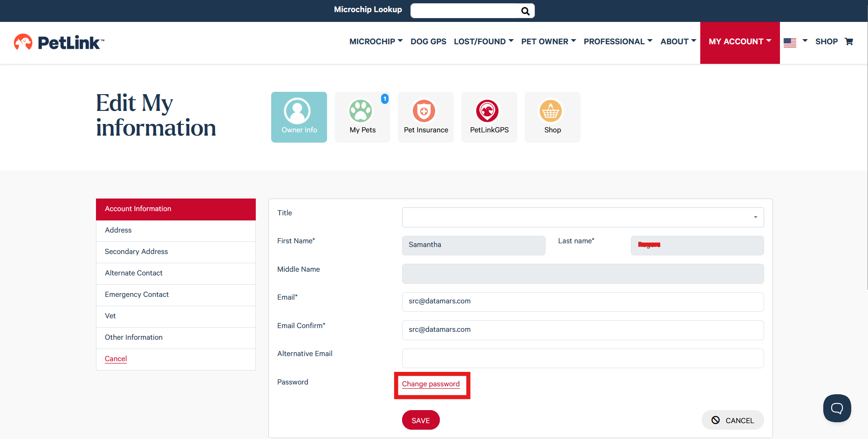
Task: Click the grey CANCEL button
Action: 732,420
